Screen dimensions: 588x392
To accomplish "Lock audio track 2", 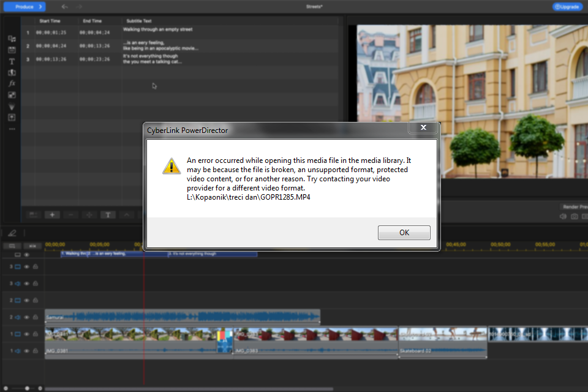I will (x=36, y=317).
